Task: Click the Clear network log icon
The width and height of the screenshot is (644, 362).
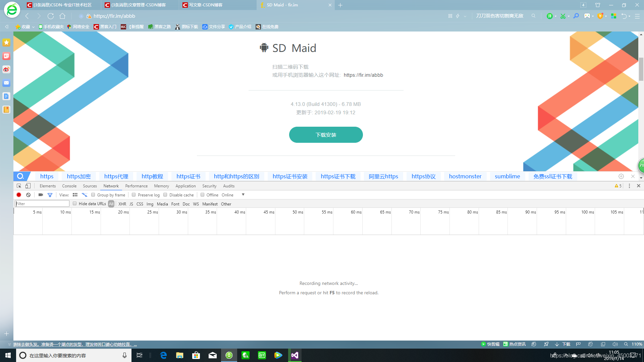Action: [x=28, y=195]
